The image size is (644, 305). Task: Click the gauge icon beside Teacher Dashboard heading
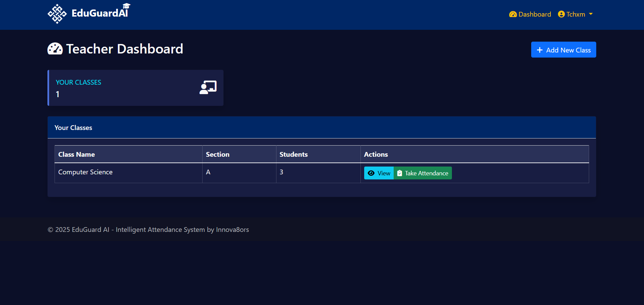pos(55,49)
